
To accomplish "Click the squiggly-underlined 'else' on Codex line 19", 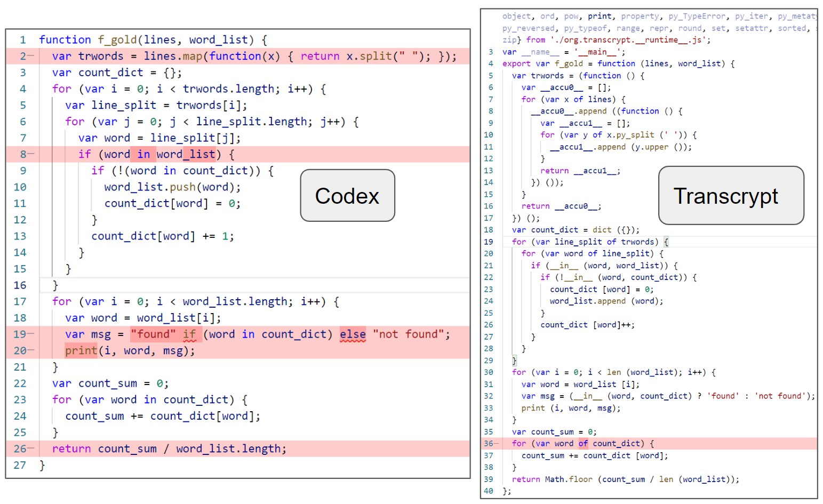I will (x=353, y=334).
